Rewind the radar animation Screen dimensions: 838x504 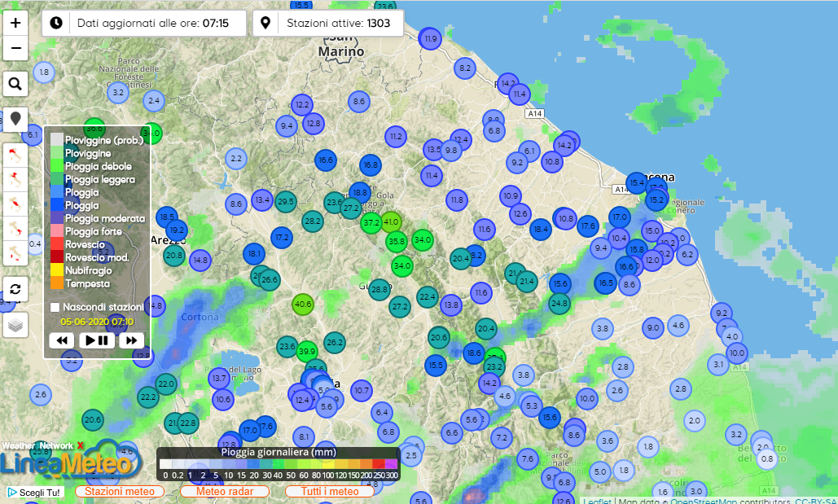coord(61,340)
